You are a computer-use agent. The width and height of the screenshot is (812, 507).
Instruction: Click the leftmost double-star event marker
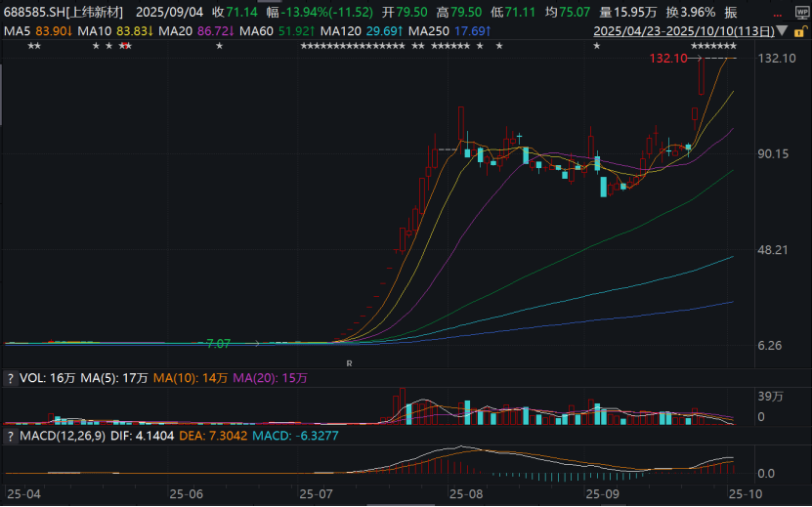click(34, 47)
